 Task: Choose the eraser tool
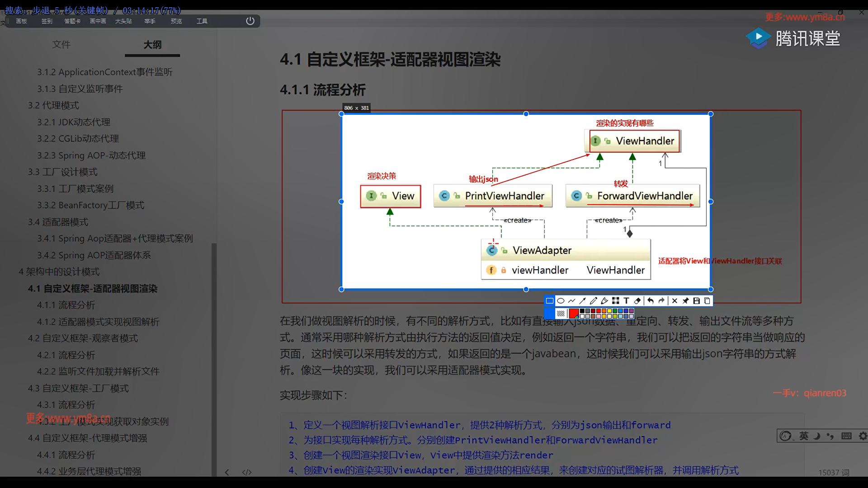[x=637, y=301]
